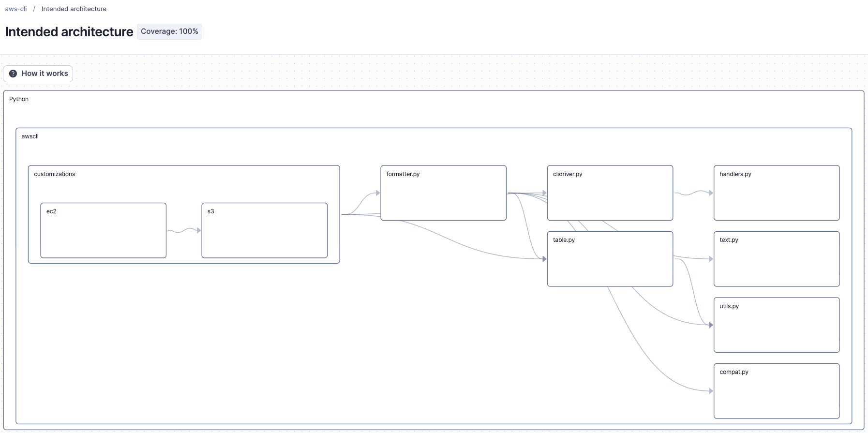Screen dimensions: 868x433
Task: Select the awscli module label
Action: pos(30,136)
